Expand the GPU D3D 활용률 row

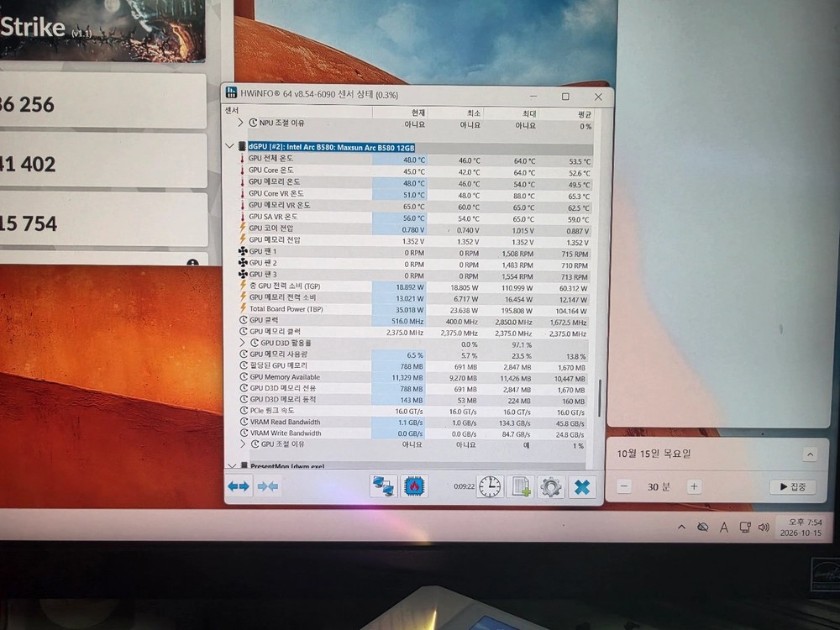(242, 343)
